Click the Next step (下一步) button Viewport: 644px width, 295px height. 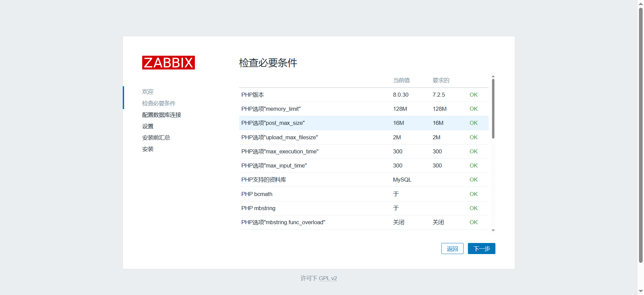481,249
